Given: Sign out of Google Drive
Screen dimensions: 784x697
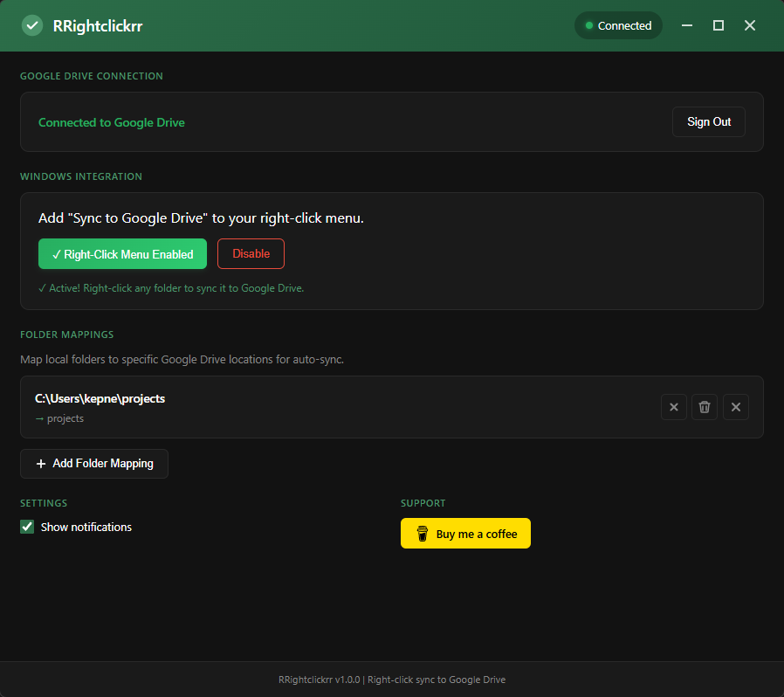Looking at the screenshot, I should click(708, 121).
